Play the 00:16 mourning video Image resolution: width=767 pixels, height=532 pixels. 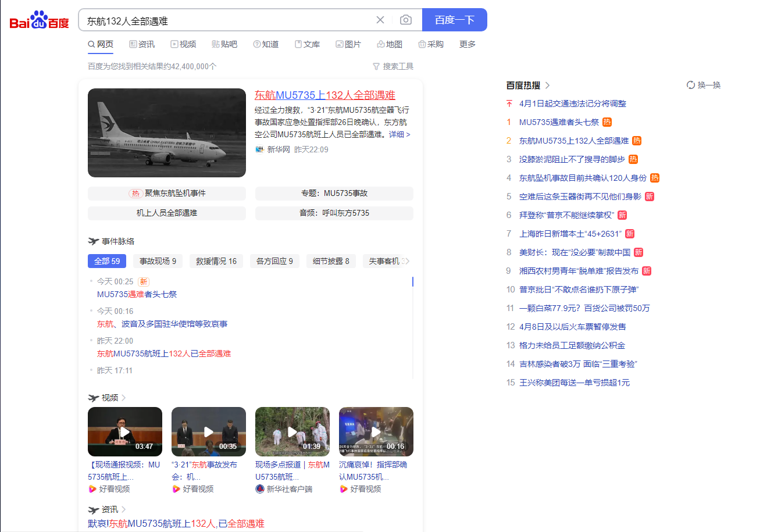tap(376, 431)
